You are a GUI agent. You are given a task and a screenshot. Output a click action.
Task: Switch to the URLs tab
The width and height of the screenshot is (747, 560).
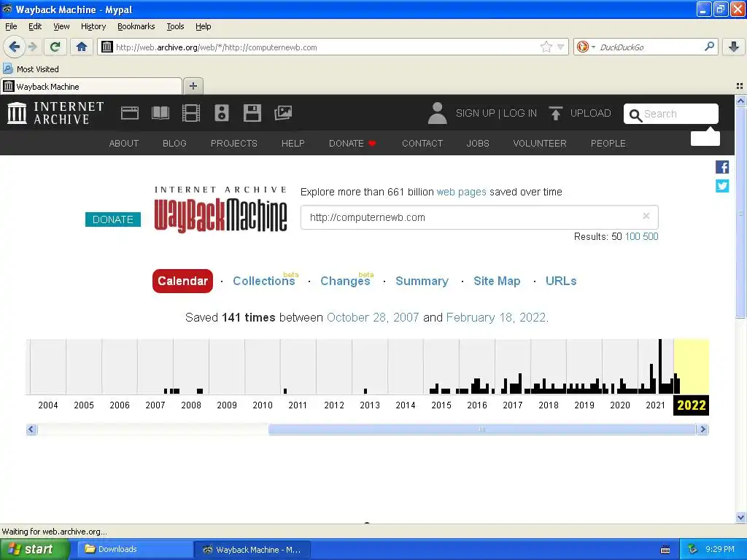(x=561, y=281)
